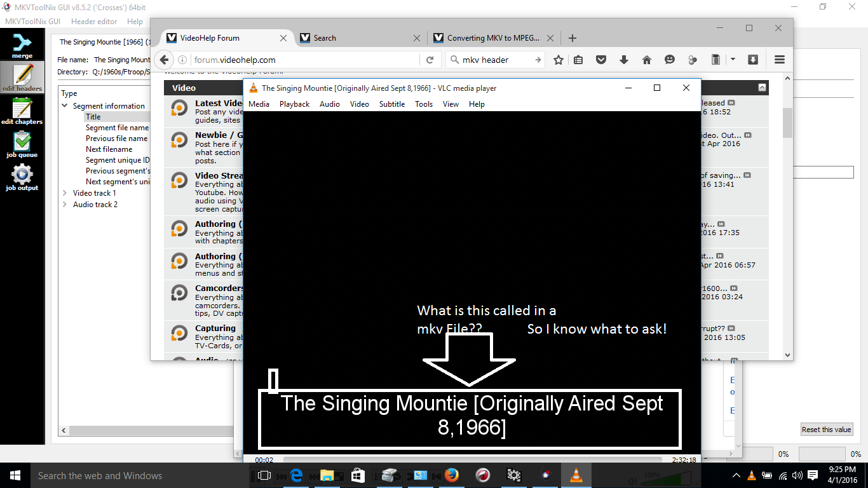The width and height of the screenshot is (868, 488).
Task: Click the forum icon beside 'Camcorders'
Action: click(x=179, y=293)
